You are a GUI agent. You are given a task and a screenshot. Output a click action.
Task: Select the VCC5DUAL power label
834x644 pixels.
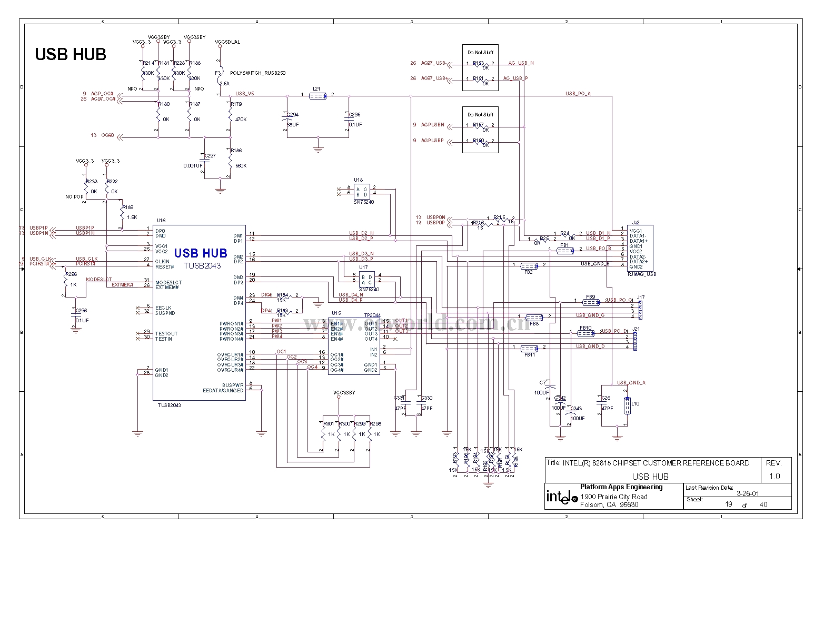tap(229, 42)
